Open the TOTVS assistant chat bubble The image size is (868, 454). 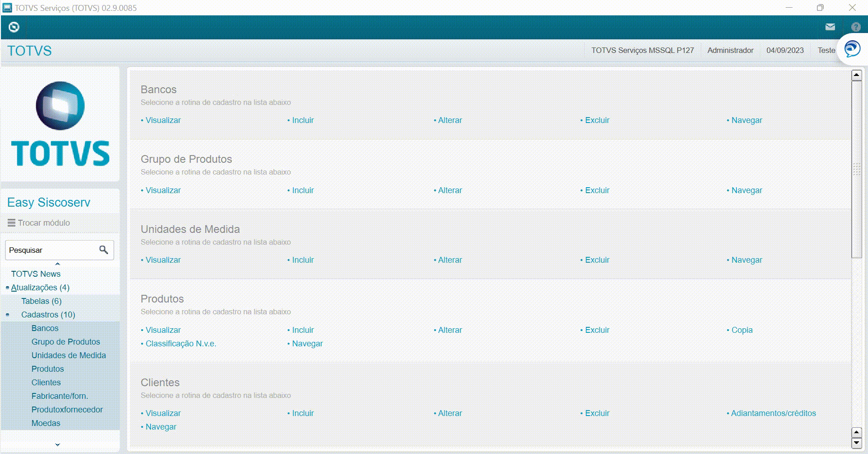[x=852, y=49]
